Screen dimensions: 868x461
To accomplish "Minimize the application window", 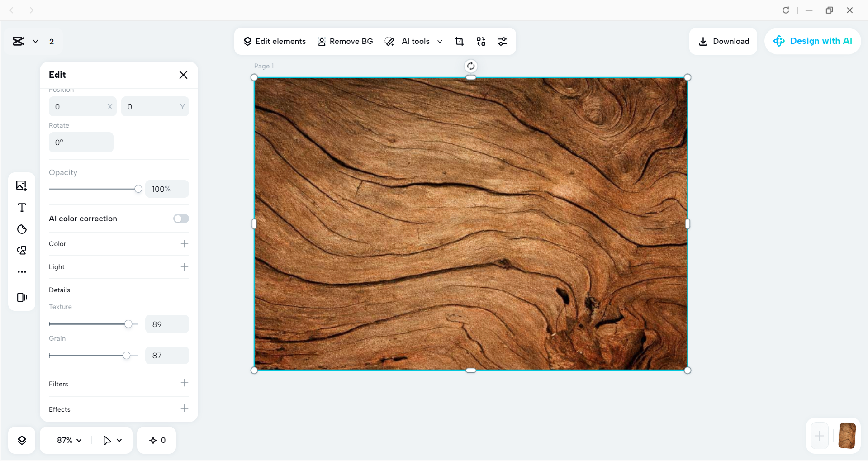I will pos(809,10).
